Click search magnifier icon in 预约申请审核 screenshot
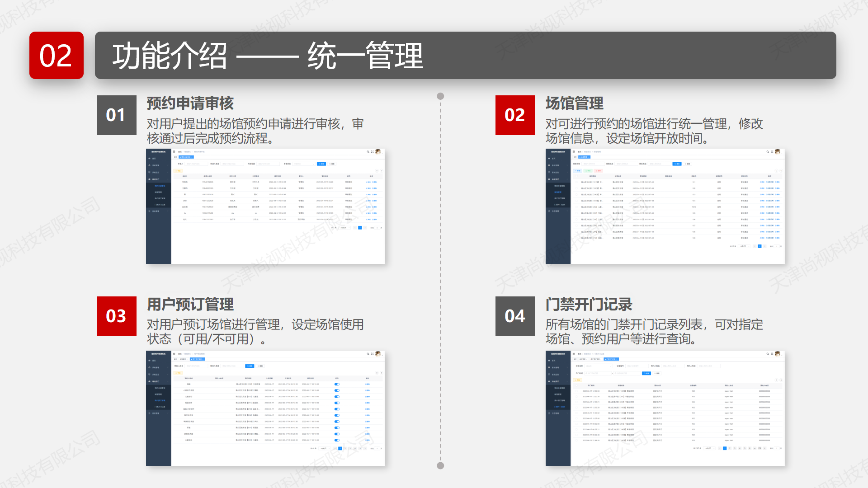The width and height of the screenshot is (868, 488). [x=368, y=152]
